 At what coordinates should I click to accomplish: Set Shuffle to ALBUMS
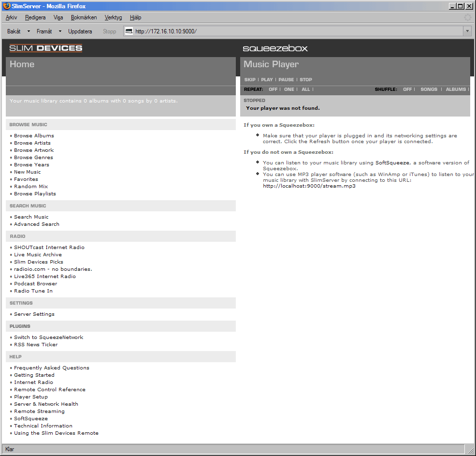click(456, 89)
